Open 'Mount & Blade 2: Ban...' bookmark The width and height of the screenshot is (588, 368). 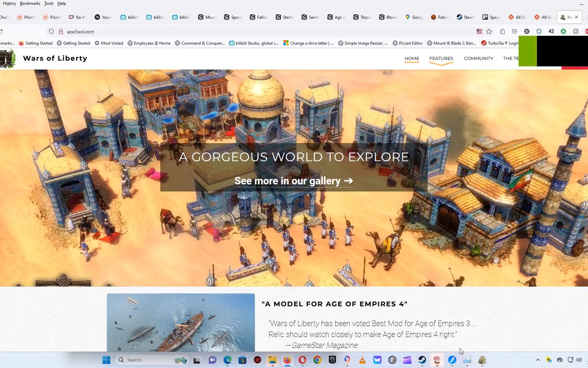click(452, 43)
